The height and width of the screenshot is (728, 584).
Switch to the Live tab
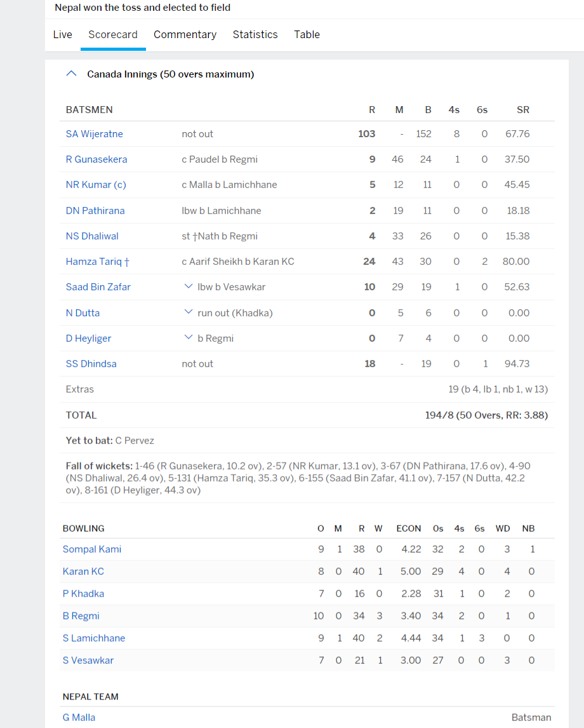62,34
